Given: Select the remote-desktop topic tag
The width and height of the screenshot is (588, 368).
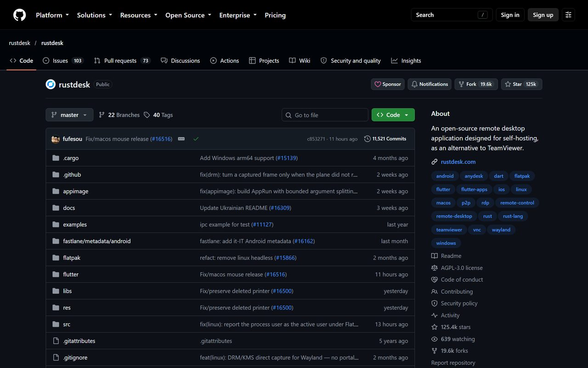Looking at the screenshot, I should (454, 216).
